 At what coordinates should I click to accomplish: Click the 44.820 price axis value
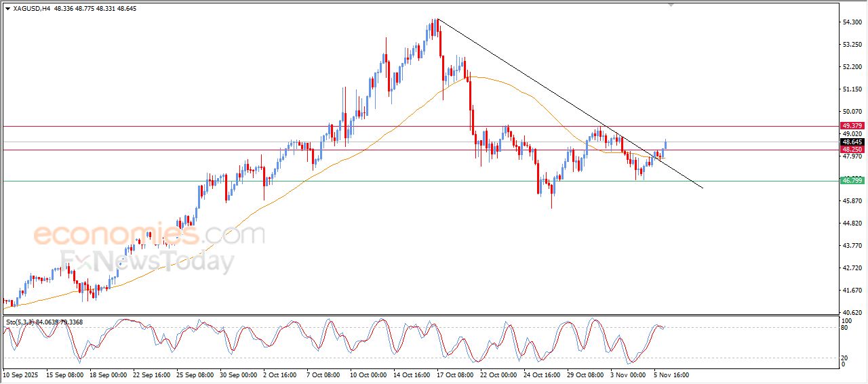pyautogui.click(x=852, y=223)
